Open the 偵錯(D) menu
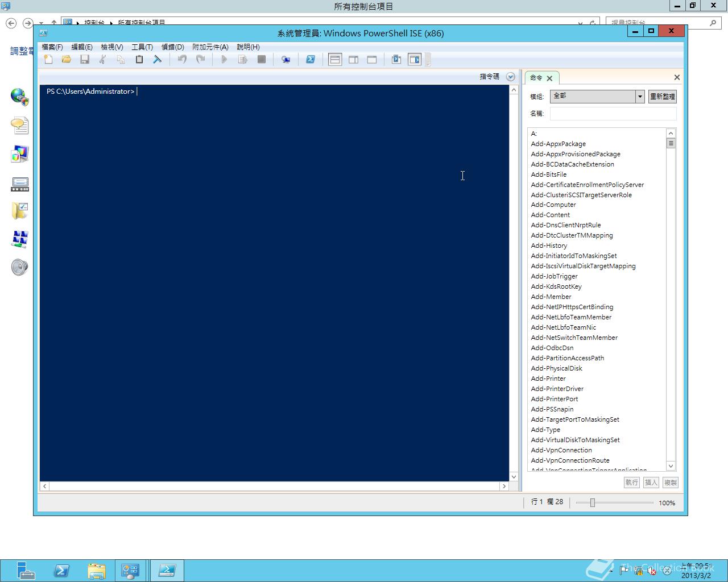Screen dimensions: 728x582 pos(173,47)
